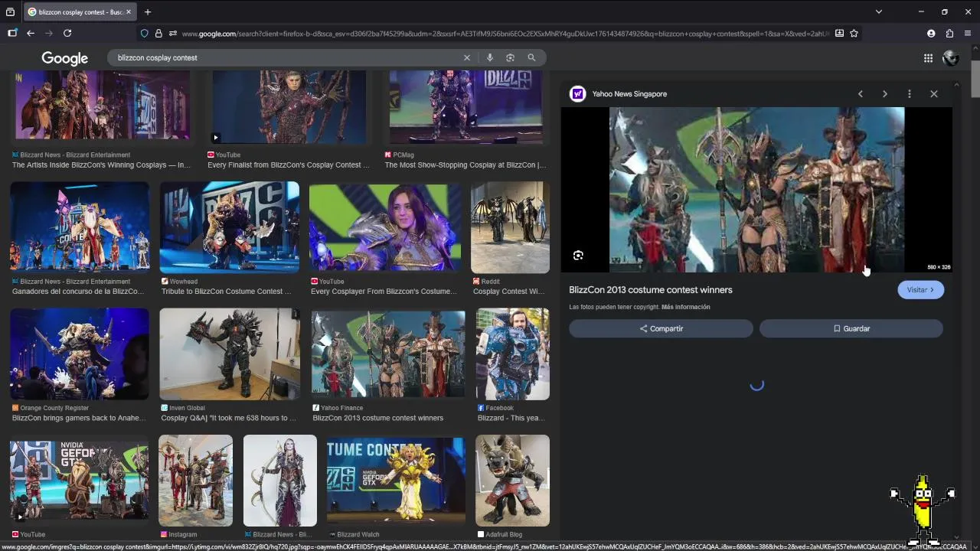Open the Yahoo Finance costume winners thumbnail

pyautogui.click(x=388, y=354)
